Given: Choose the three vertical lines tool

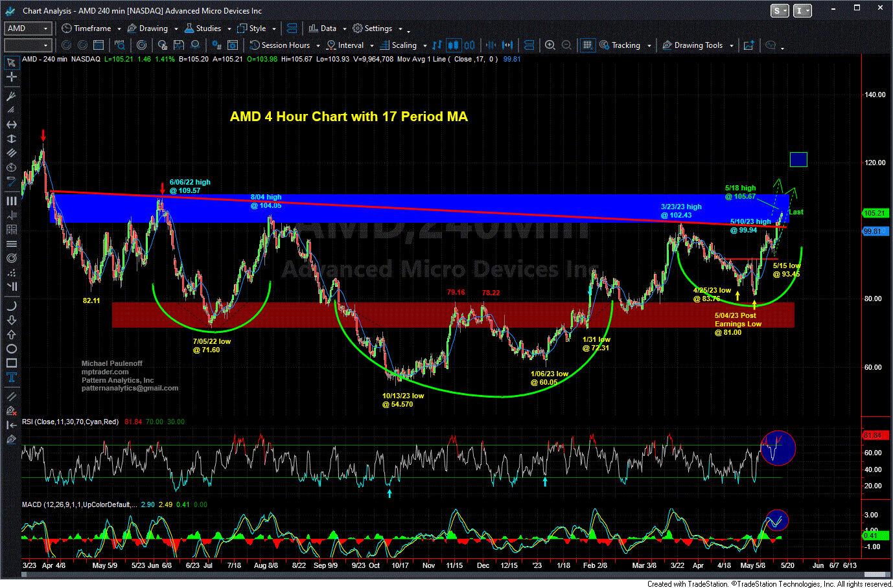Looking at the screenshot, I should (x=11, y=201).
